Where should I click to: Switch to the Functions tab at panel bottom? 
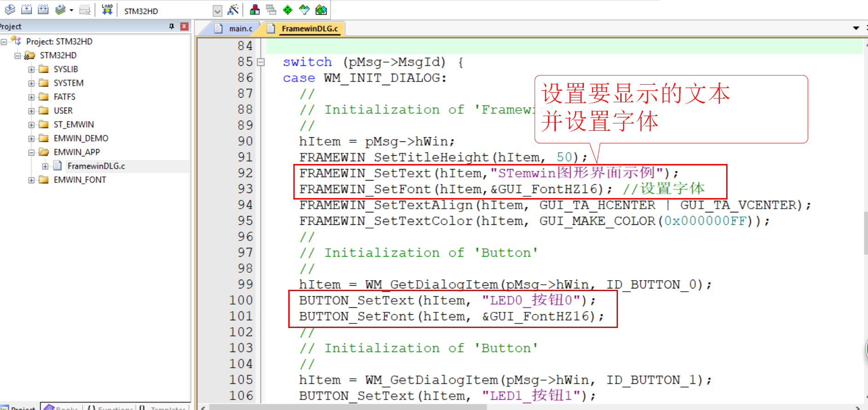click(x=110, y=407)
